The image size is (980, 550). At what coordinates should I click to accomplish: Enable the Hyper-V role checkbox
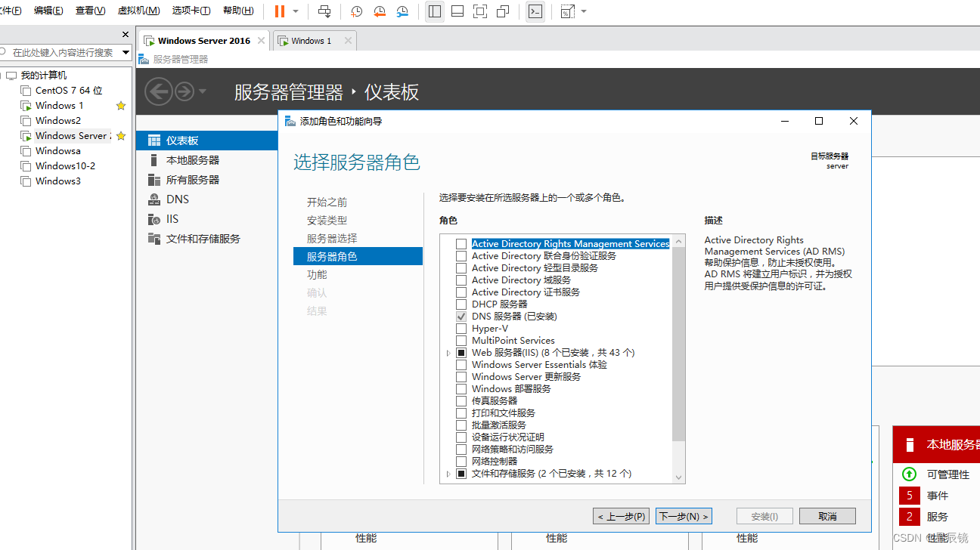pyautogui.click(x=461, y=328)
